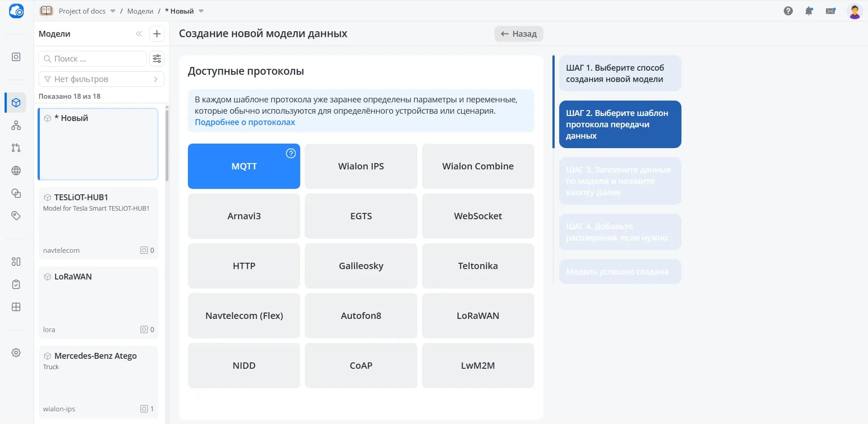Open the Mercedes-Benz Atego model card
The image size is (868, 424).
point(98,382)
